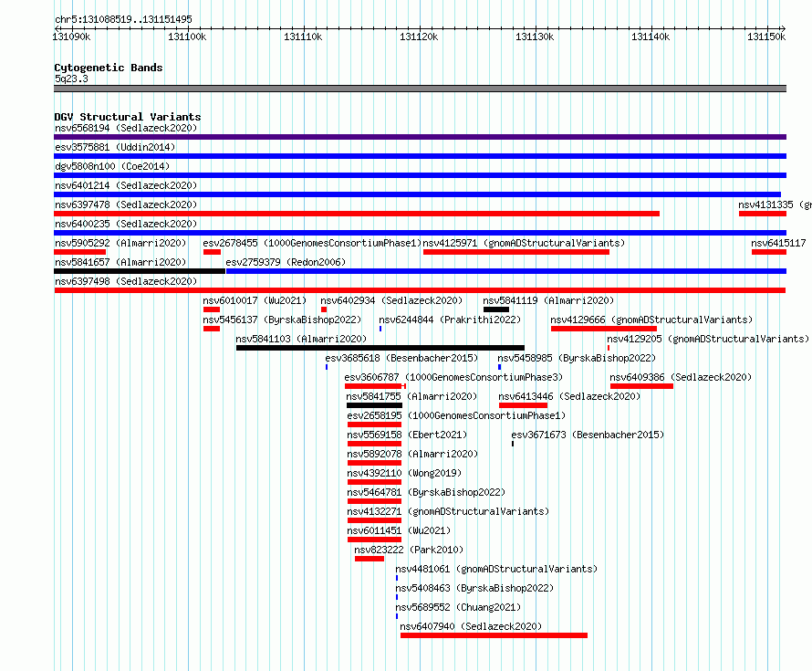The height and width of the screenshot is (671, 812).
Task: Click the black bar under nsv5841119
Action: click(496, 309)
